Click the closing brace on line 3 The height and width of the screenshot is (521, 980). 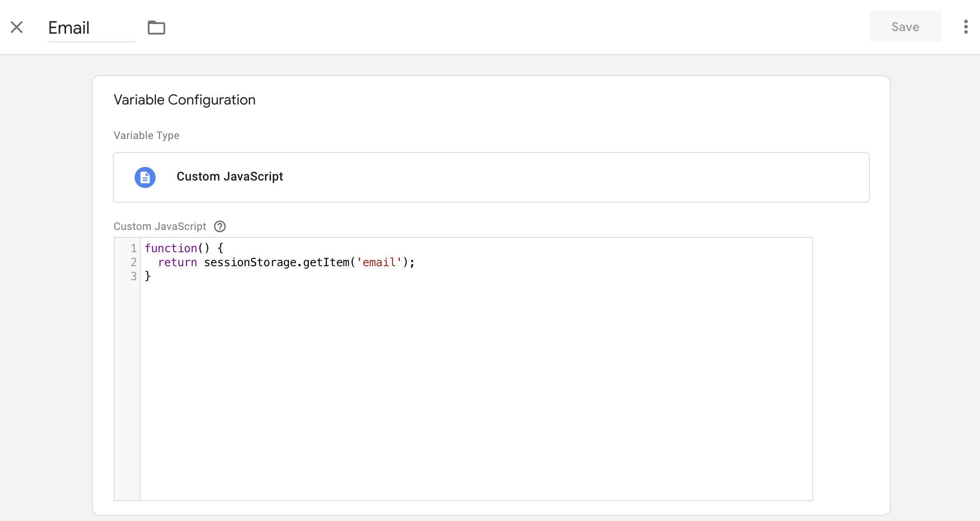pos(148,276)
